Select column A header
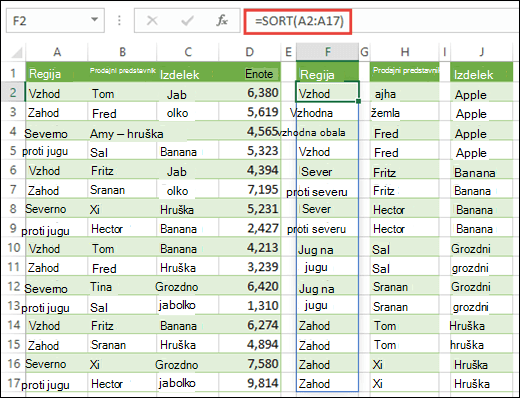This screenshot has height=398, width=520. [57, 52]
